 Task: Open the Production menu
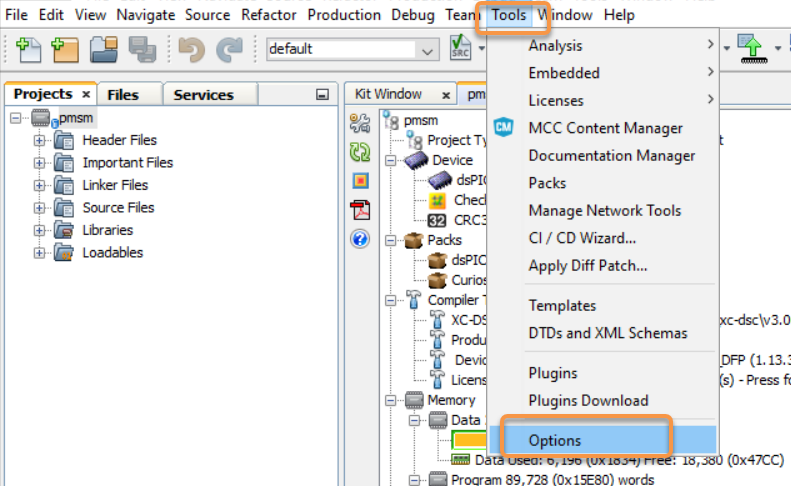(x=344, y=15)
